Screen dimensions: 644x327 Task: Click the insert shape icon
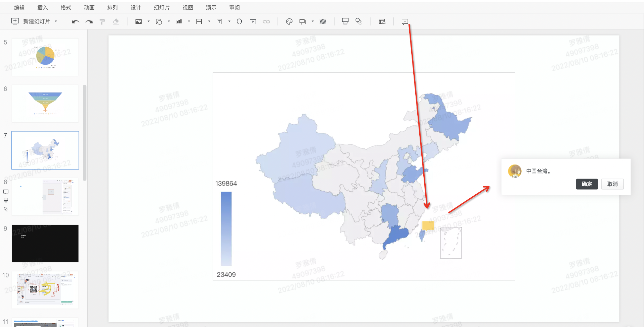(159, 22)
